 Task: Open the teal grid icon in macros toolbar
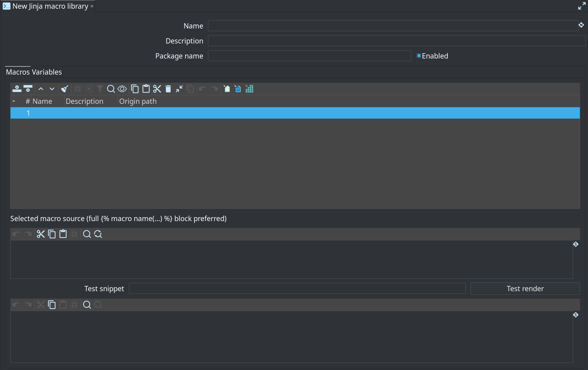[249, 89]
